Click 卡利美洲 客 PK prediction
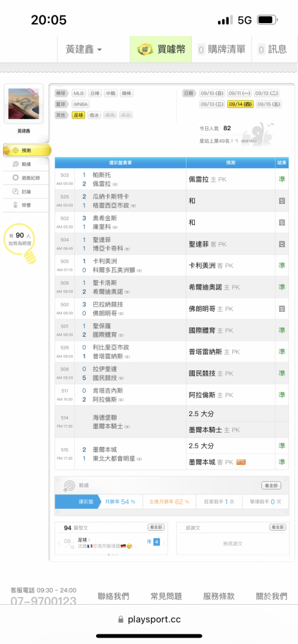Viewport: 298px width, 644px height. (211, 266)
